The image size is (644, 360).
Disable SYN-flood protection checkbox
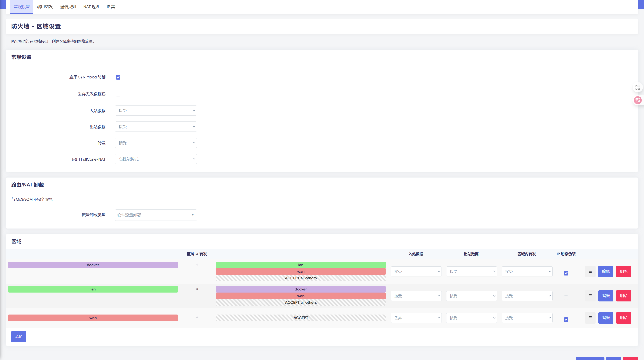118,77
